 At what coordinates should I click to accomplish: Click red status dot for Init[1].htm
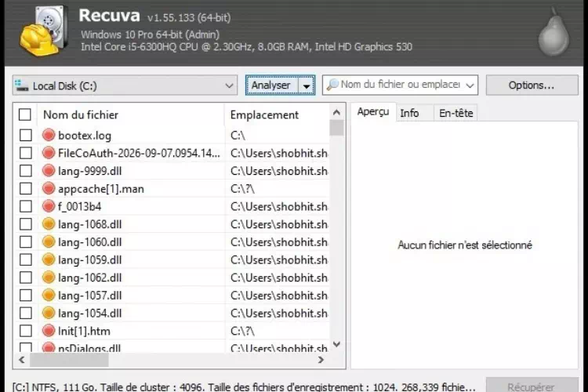pos(49,331)
